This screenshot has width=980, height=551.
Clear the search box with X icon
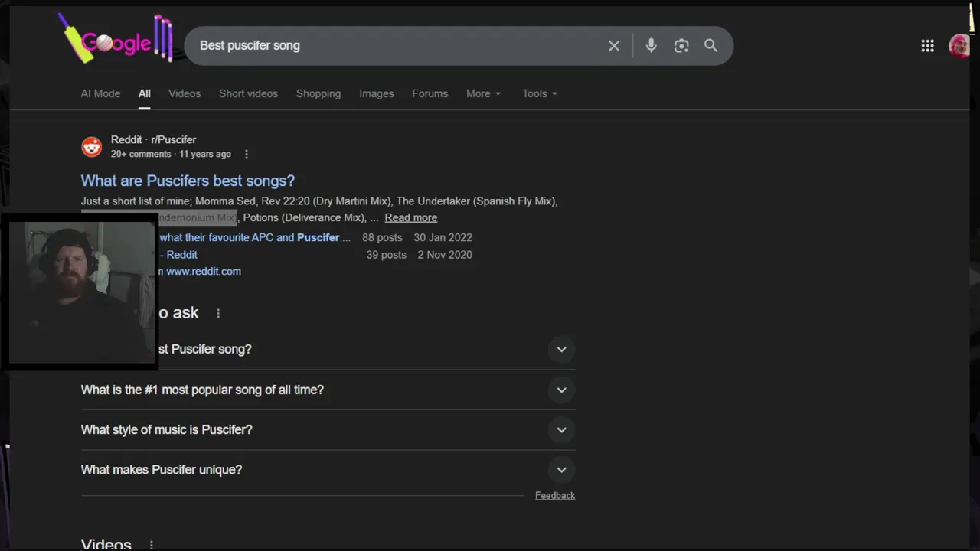coord(614,46)
